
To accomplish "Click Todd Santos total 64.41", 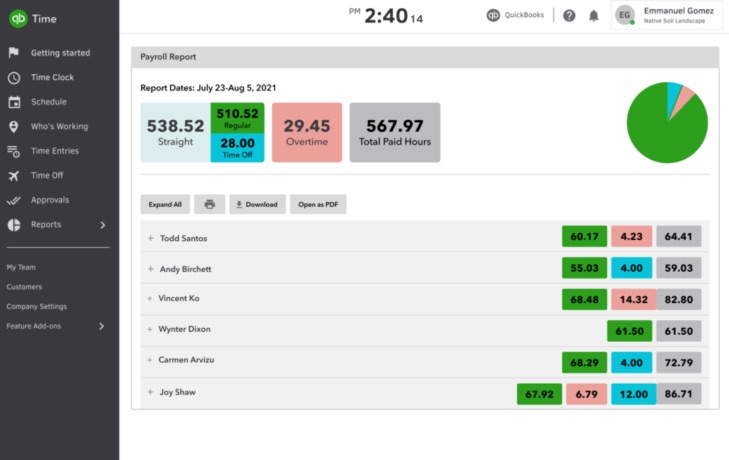I will click(678, 236).
